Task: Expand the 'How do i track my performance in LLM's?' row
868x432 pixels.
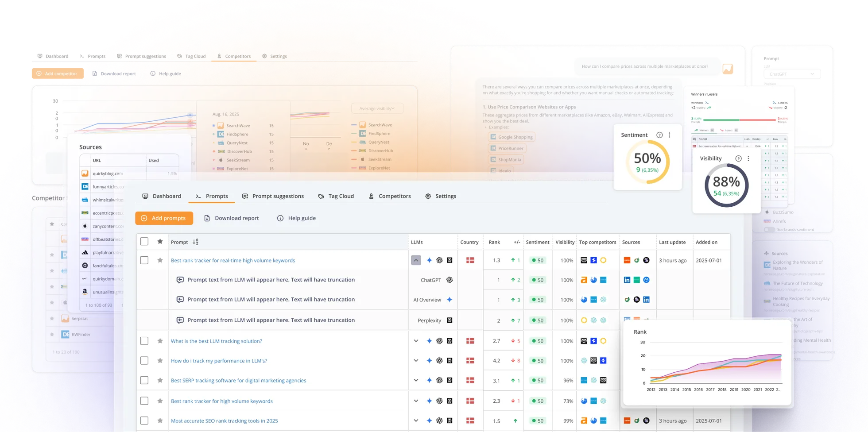Action: [416, 361]
